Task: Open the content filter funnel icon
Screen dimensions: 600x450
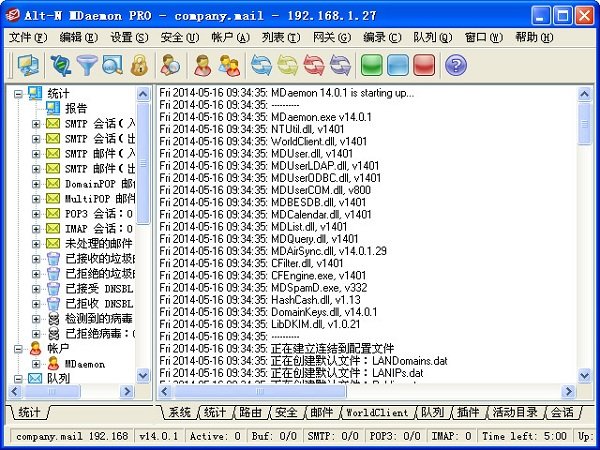Action: (87, 65)
